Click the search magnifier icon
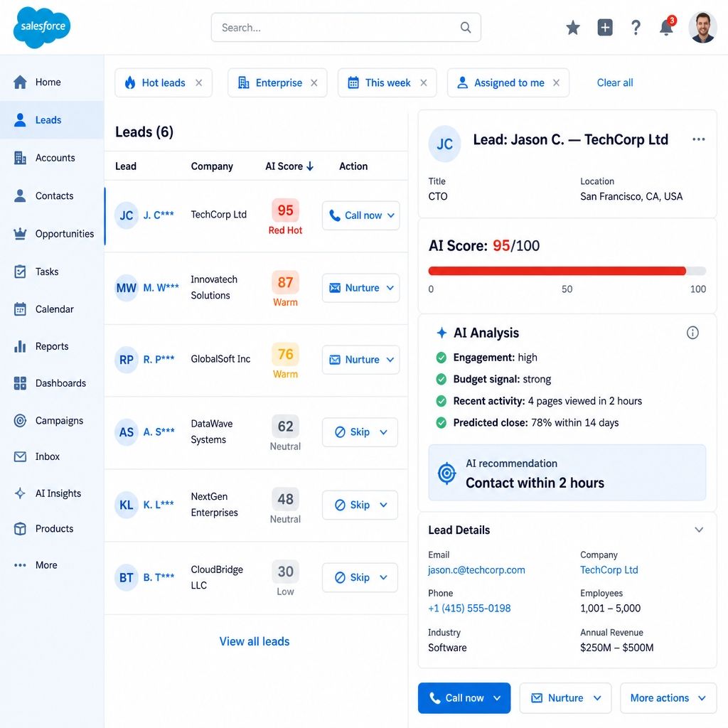 [x=465, y=28]
